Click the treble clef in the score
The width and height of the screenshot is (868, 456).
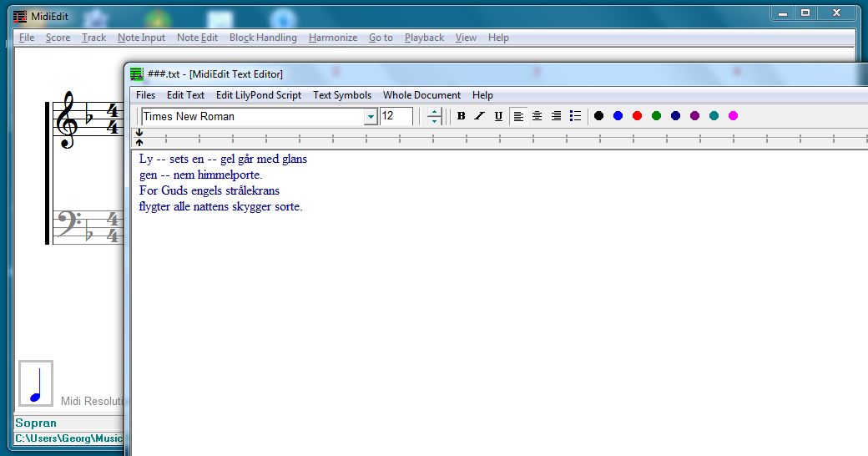(x=68, y=120)
